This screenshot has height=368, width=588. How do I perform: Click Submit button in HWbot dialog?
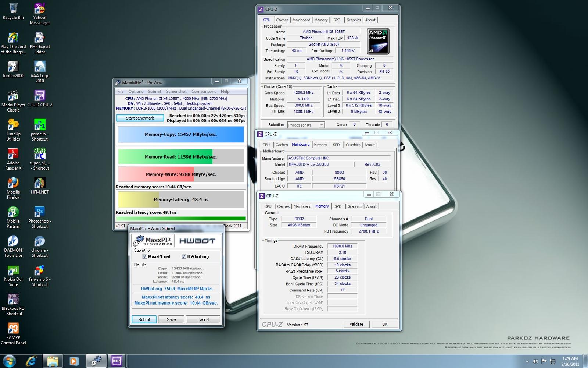[144, 320]
